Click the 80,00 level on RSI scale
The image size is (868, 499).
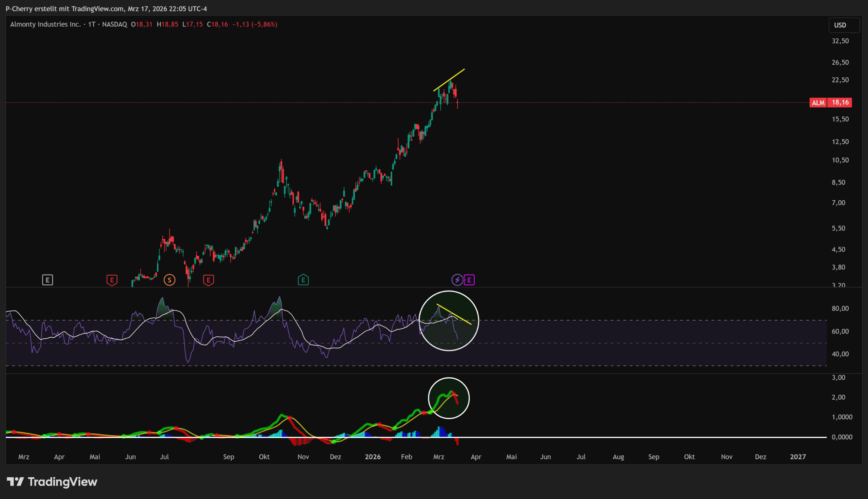(840, 308)
